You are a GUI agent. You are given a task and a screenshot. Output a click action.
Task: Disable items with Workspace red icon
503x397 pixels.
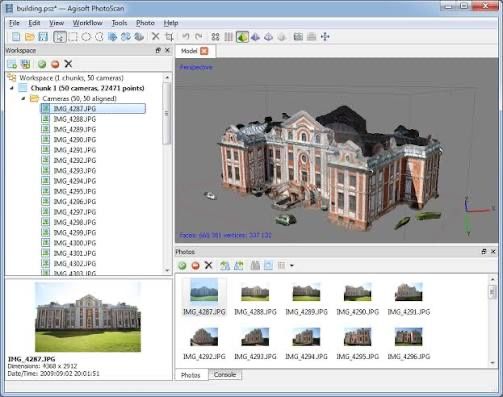(55, 64)
